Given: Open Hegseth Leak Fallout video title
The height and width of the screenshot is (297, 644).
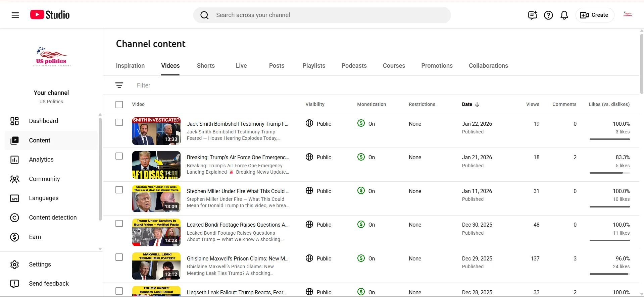Looking at the screenshot, I should coord(237,292).
